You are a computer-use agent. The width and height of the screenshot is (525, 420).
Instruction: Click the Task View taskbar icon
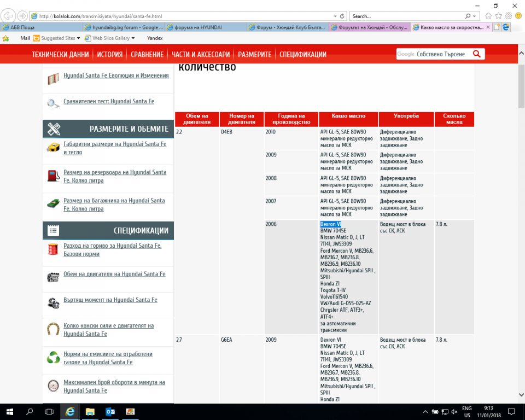point(49,411)
